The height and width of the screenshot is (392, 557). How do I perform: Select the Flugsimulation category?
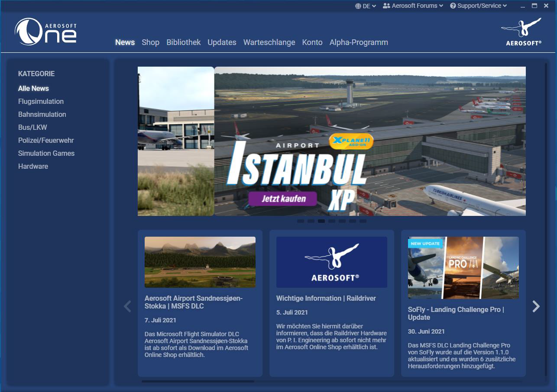pos(41,101)
